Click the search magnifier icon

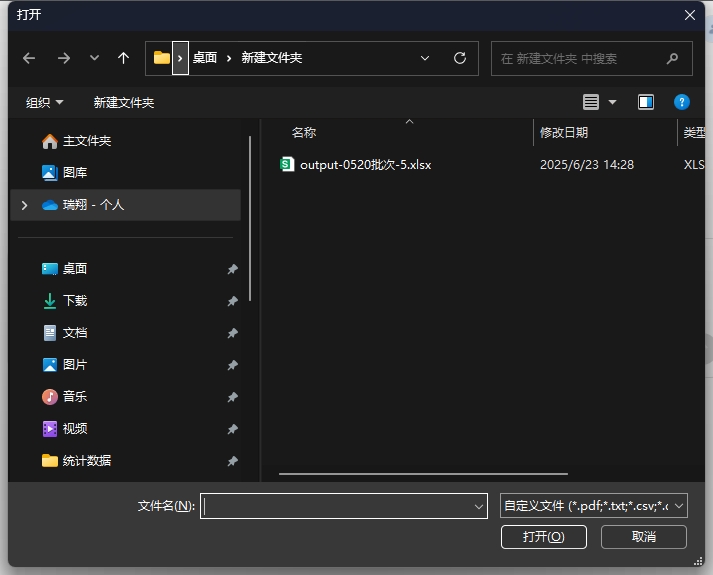[672, 58]
